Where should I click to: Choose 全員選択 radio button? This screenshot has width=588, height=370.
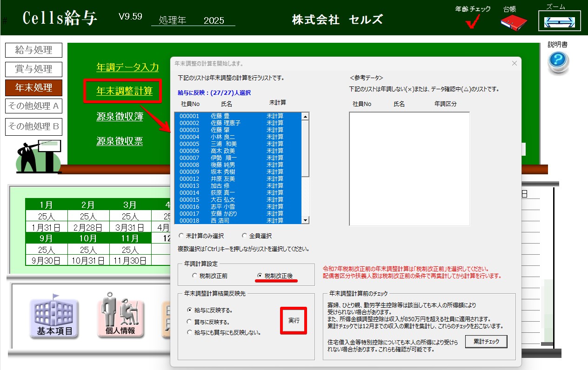(x=245, y=236)
